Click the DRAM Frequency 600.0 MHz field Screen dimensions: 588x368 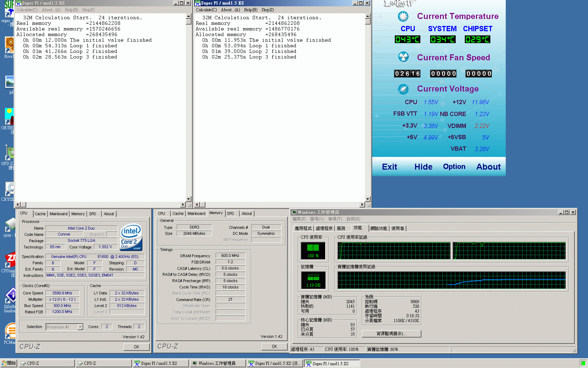point(230,255)
